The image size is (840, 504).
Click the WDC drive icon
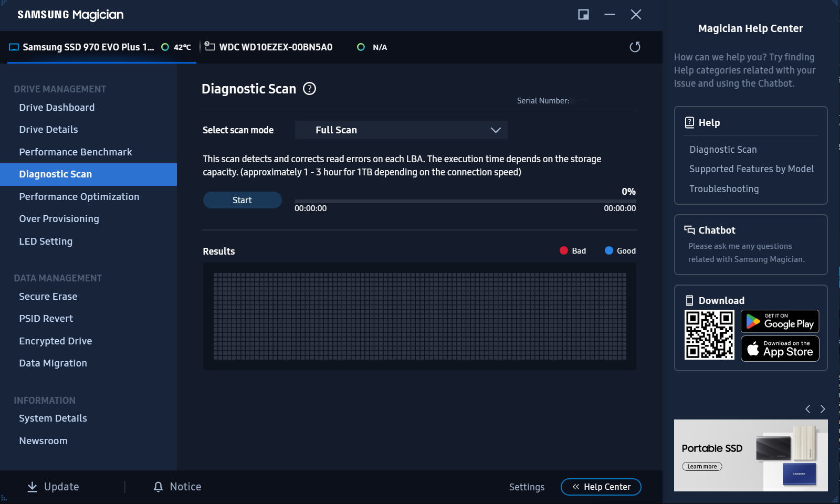[x=209, y=46]
